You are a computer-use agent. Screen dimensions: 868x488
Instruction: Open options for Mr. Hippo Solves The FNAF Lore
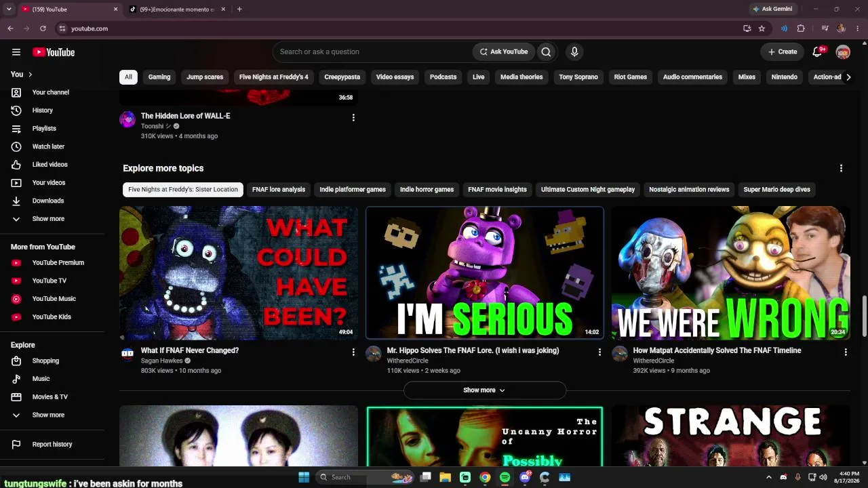[599, 352]
